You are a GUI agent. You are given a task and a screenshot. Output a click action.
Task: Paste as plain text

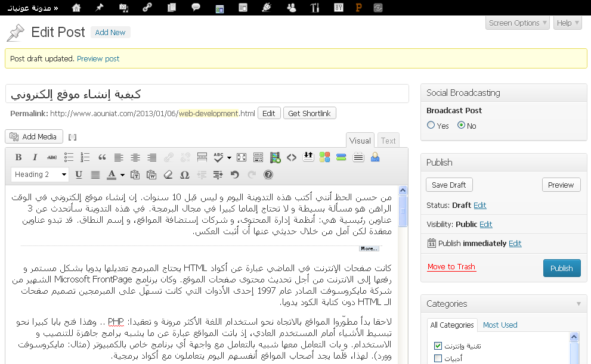click(135, 175)
